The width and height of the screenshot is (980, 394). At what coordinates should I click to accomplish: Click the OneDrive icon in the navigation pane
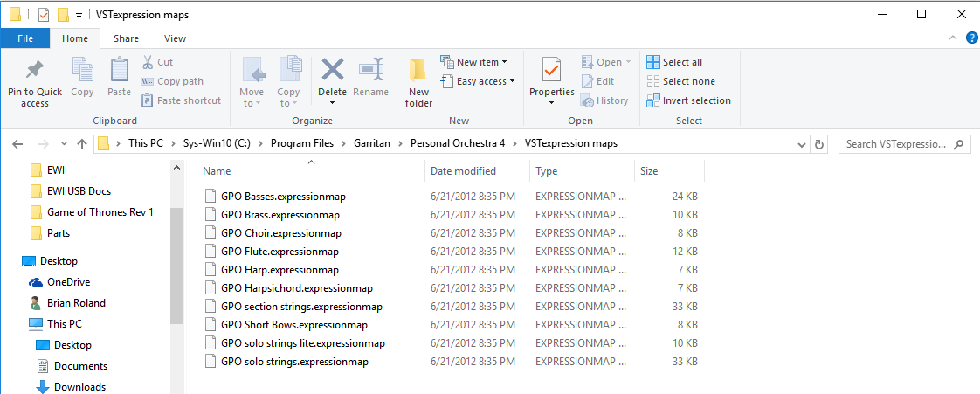(x=36, y=282)
